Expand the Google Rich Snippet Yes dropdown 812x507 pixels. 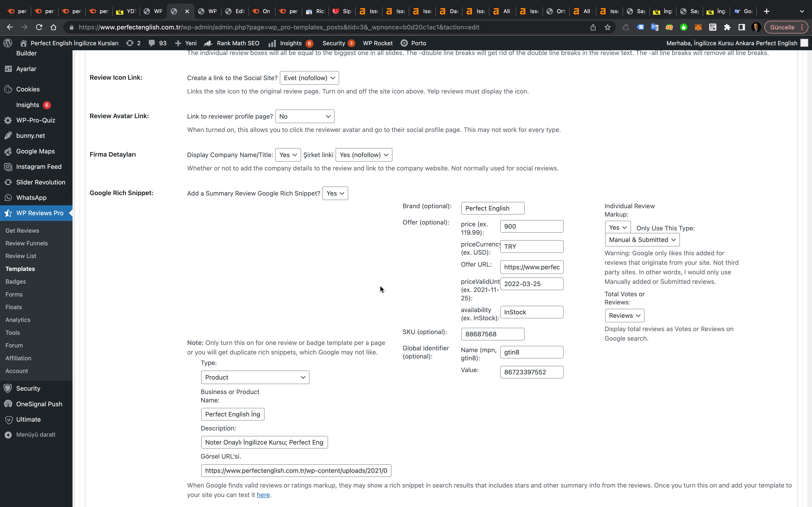(334, 193)
